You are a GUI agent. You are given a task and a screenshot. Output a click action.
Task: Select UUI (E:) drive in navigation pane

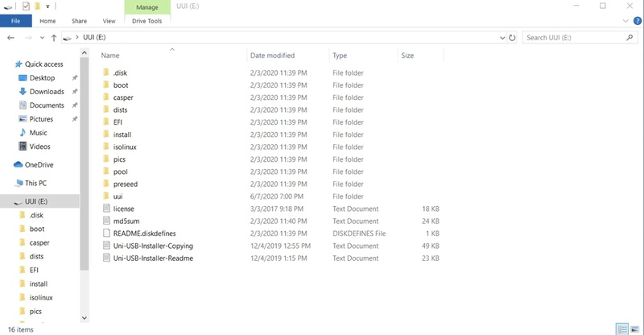[x=39, y=201]
